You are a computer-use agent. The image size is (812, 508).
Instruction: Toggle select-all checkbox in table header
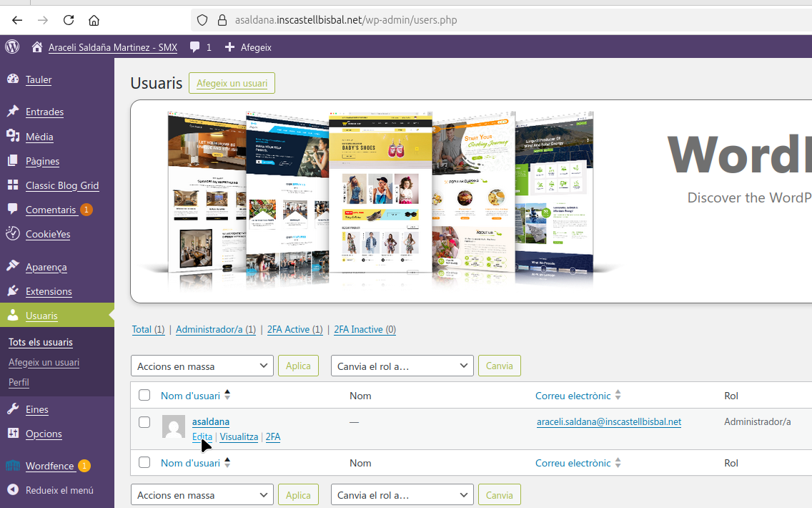click(x=144, y=395)
